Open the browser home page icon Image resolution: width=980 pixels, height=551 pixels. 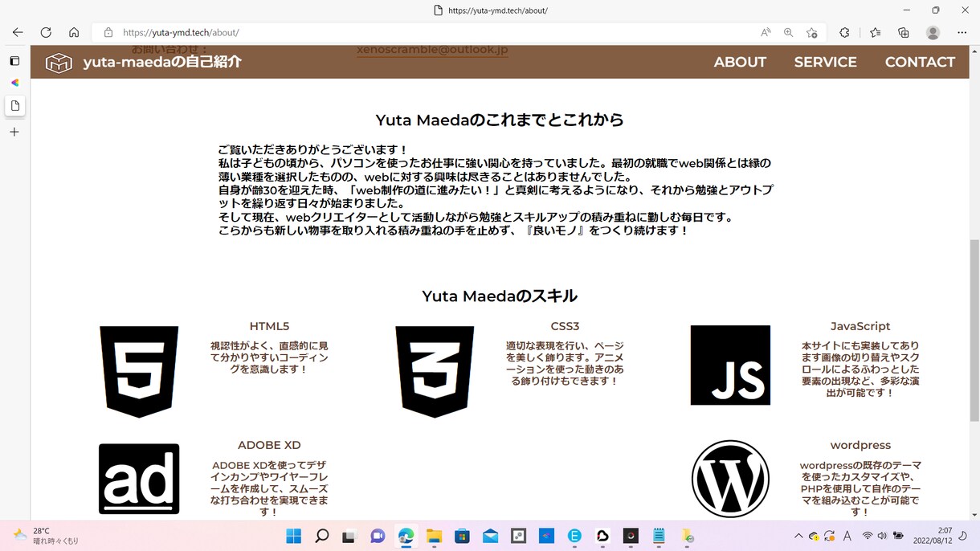(x=74, y=33)
